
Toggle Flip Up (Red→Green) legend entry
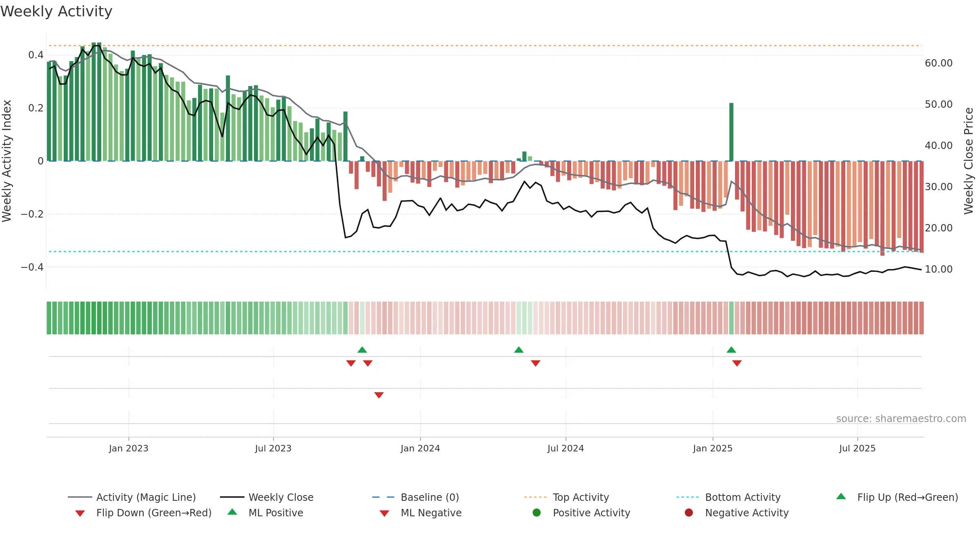tap(897, 497)
